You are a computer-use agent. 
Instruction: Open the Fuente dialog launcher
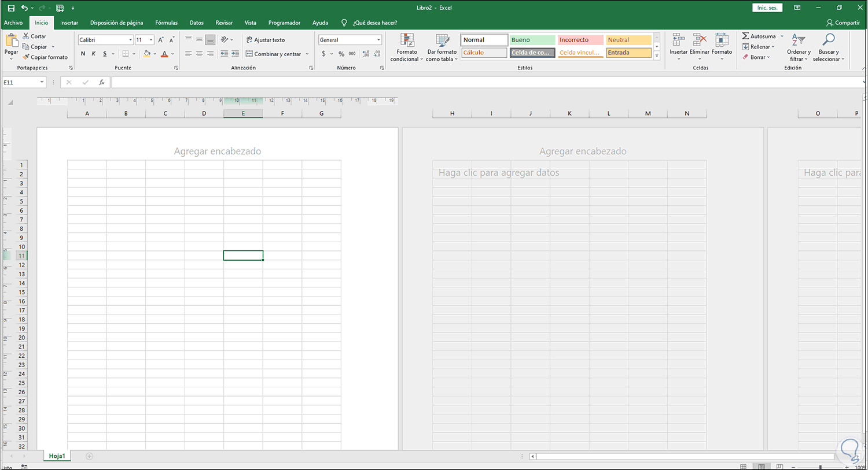(176, 68)
